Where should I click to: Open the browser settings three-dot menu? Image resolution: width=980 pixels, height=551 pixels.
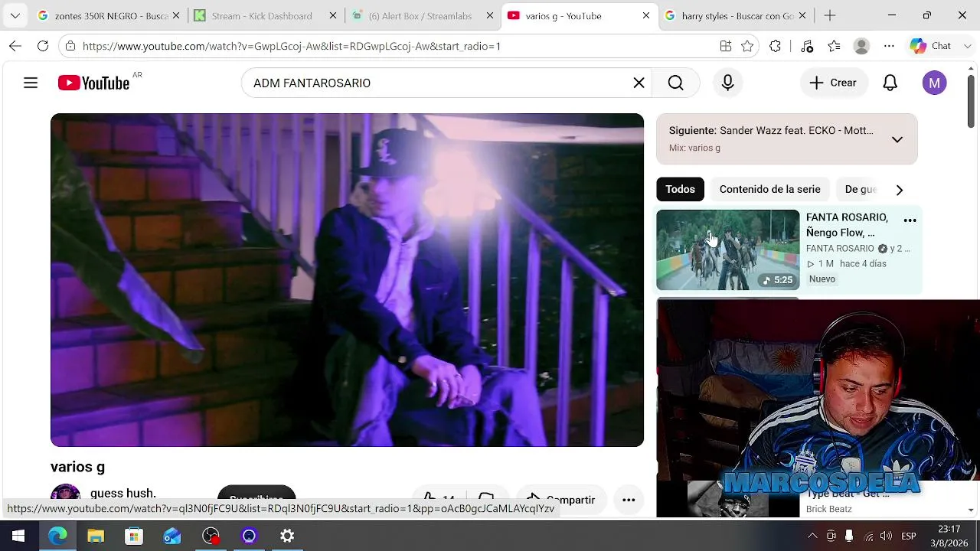pyautogui.click(x=889, y=46)
